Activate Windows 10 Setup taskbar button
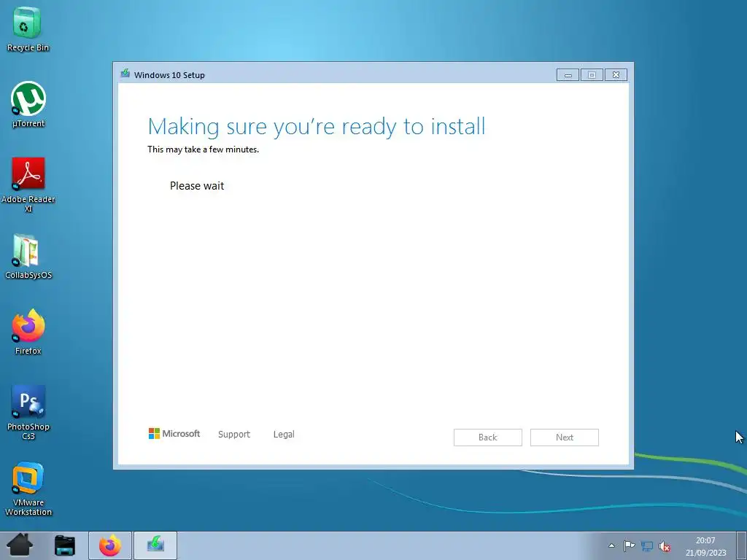This screenshot has width=747, height=560. pos(155,545)
